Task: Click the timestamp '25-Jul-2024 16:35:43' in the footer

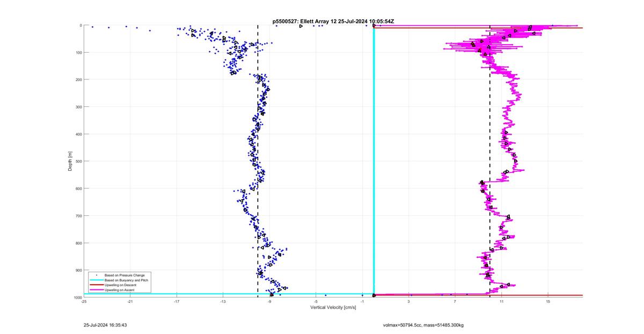Action: [x=105, y=325]
